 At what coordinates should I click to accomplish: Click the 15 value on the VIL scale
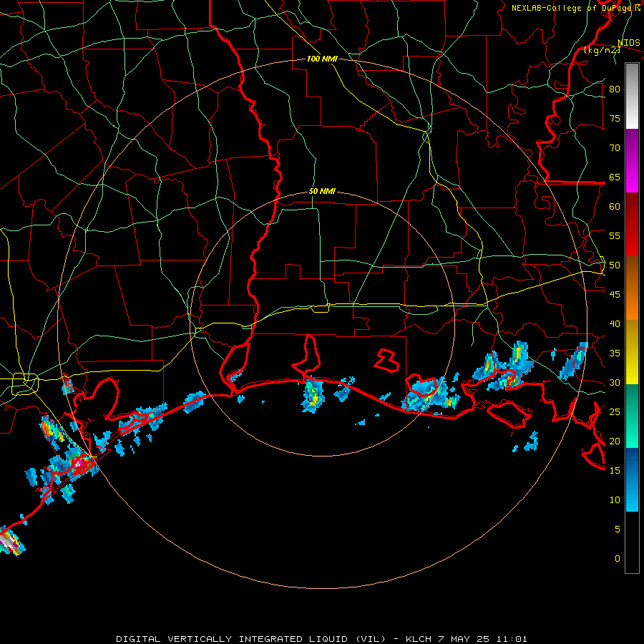pos(615,471)
